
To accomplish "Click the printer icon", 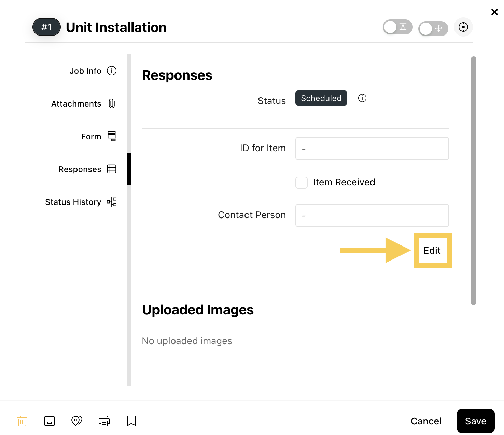I will [x=104, y=421].
